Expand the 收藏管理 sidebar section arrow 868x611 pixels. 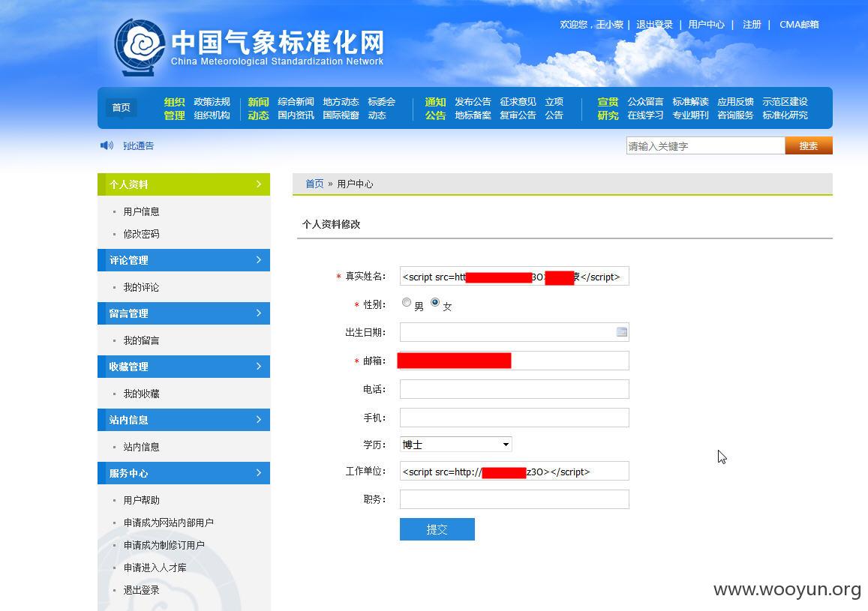tap(259, 367)
